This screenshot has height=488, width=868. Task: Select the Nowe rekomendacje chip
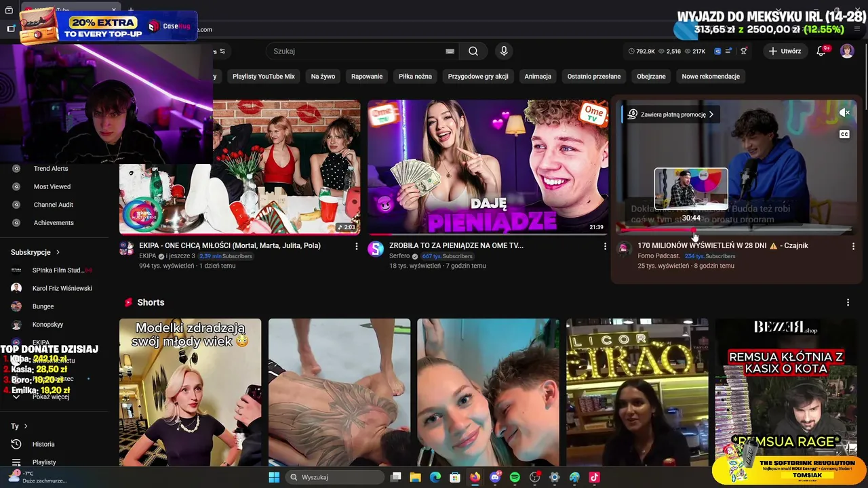pyautogui.click(x=711, y=77)
